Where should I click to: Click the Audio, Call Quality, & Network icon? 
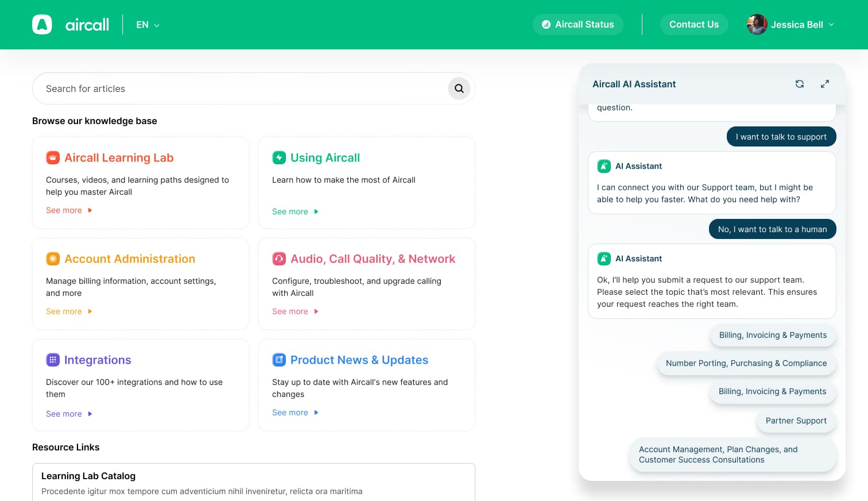tap(279, 259)
